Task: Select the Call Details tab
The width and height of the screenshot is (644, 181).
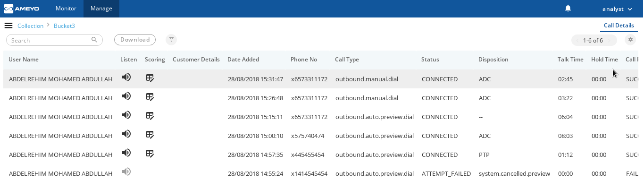Action: pyautogui.click(x=619, y=26)
